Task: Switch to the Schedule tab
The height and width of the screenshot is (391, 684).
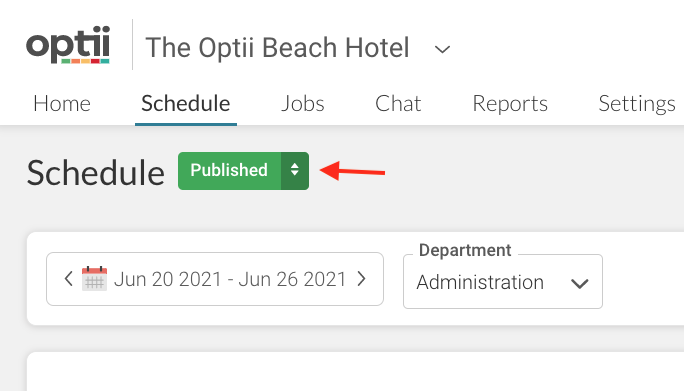Action: coord(186,104)
